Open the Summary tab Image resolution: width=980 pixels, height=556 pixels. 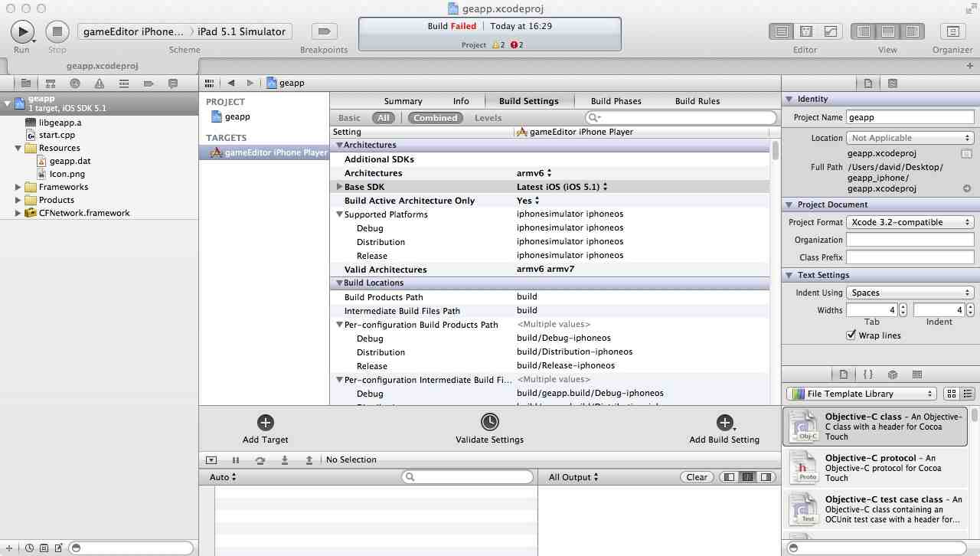(x=403, y=101)
